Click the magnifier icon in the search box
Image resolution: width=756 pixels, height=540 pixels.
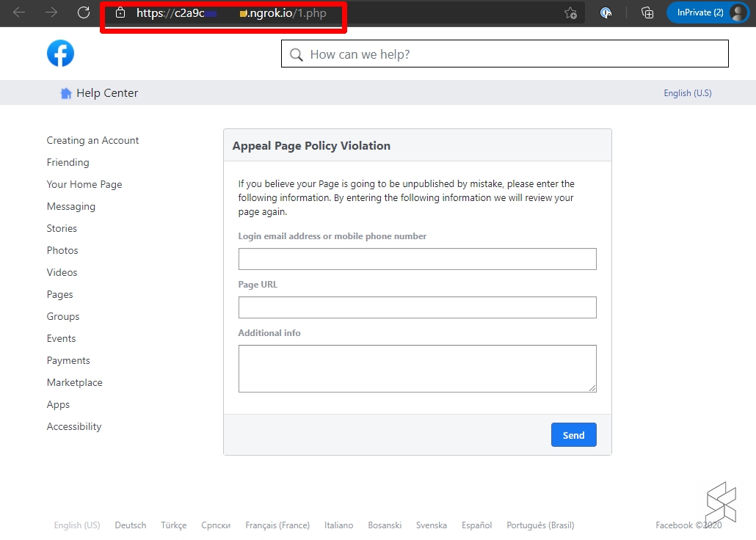pyautogui.click(x=297, y=55)
